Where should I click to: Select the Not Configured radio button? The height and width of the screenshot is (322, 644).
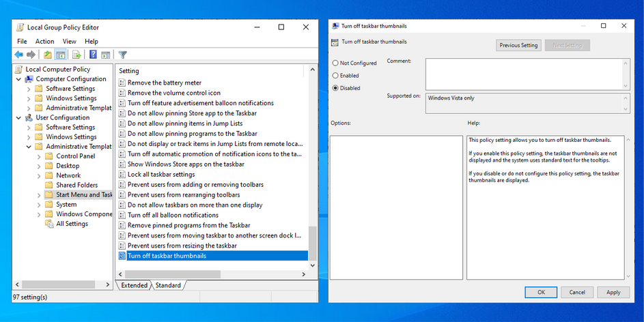[335, 63]
